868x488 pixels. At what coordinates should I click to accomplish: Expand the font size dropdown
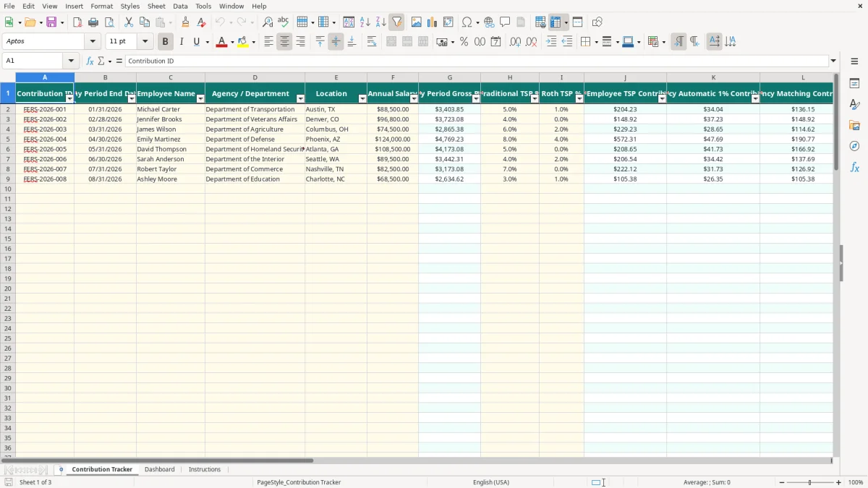[145, 42]
